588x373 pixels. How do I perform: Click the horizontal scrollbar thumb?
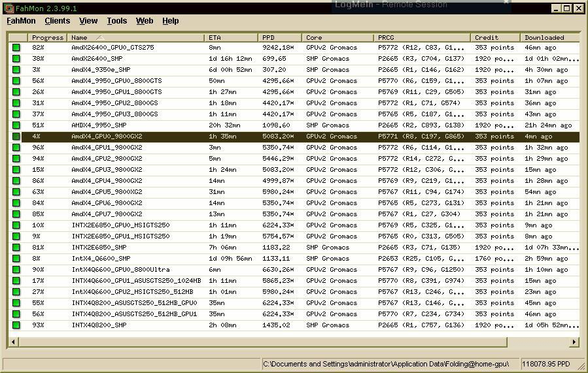point(262,342)
